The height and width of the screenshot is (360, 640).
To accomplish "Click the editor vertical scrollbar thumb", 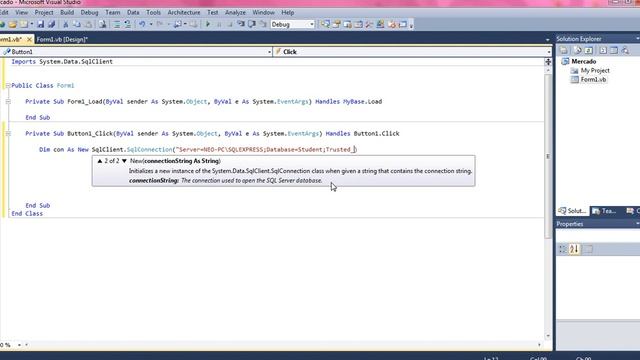I will (x=548, y=156).
